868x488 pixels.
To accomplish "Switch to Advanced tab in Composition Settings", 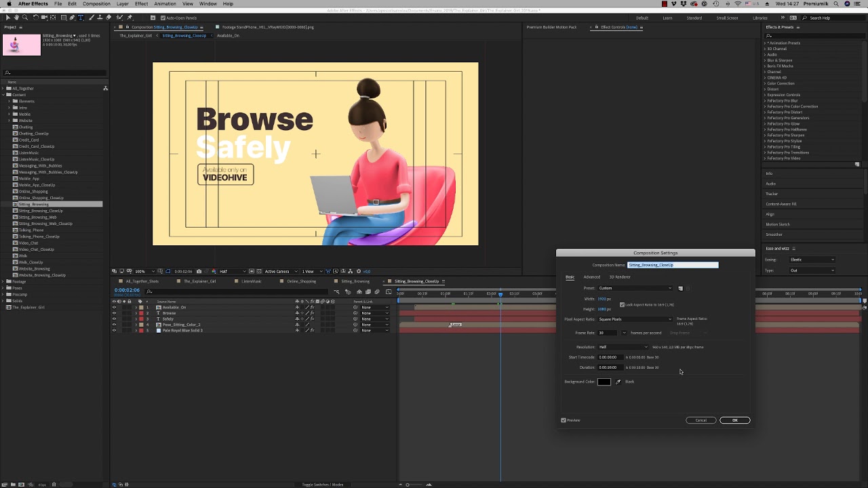I will [591, 277].
